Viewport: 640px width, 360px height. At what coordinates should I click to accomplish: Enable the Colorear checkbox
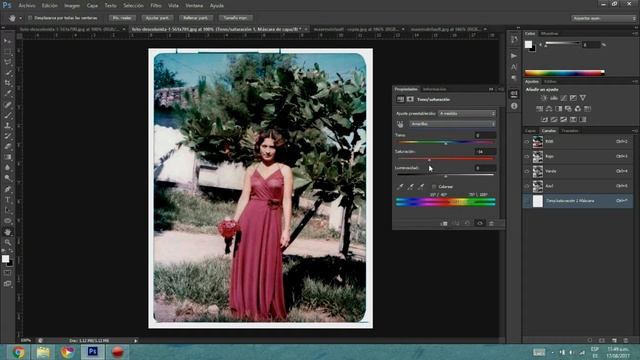[x=434, y=187]
